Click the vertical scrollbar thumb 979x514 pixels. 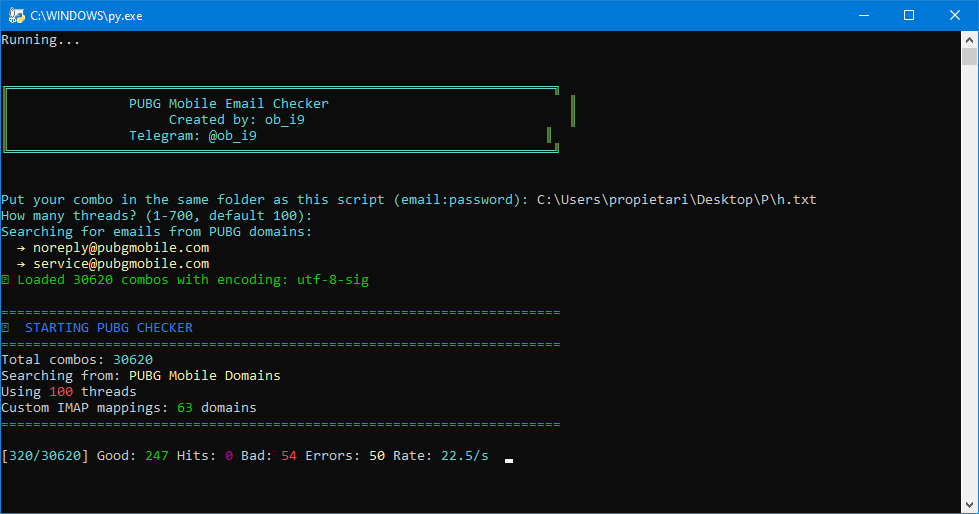click(x=969, y=57)
